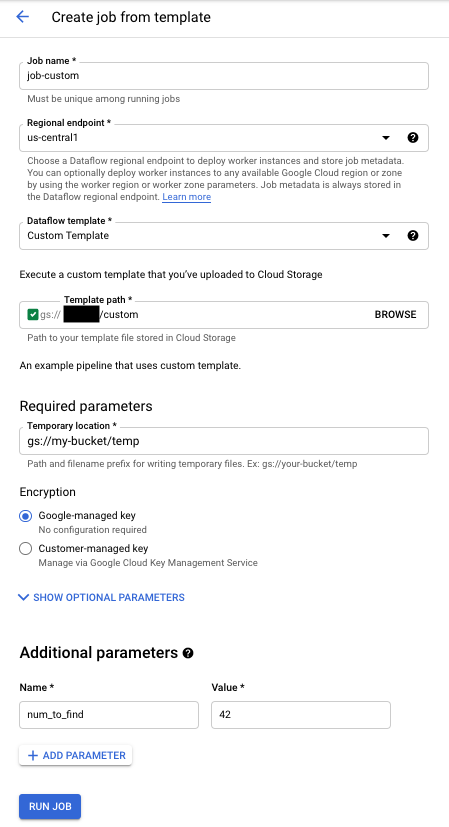Expand the Regional endpoint dropdown arrow
449x827 pixels.
[386, 138]
